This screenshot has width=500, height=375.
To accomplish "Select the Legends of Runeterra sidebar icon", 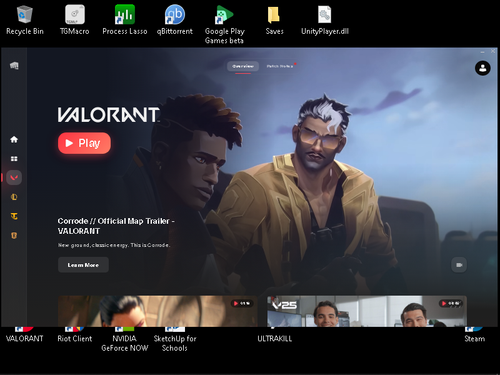I will [14, 236].
